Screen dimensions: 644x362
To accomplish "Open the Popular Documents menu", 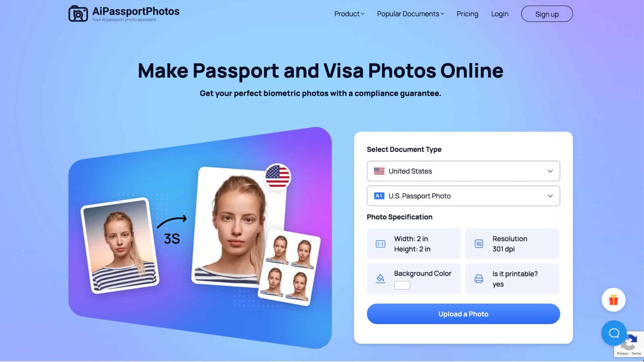I will 411,13.
